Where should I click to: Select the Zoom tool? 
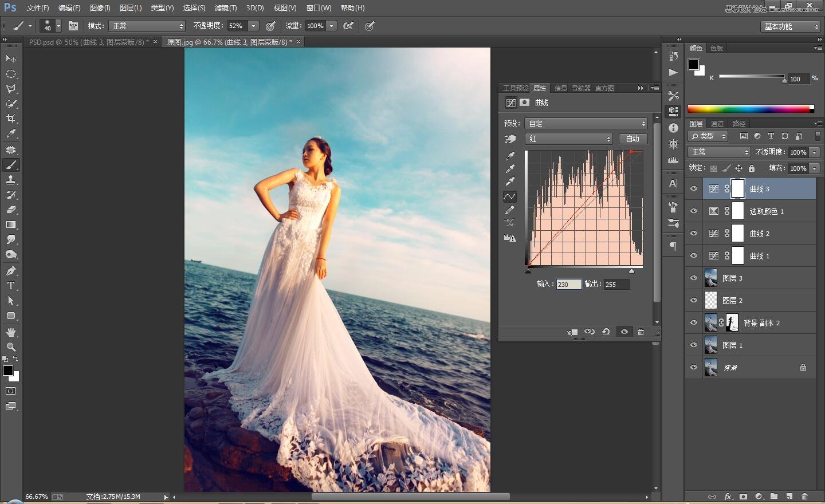point(11,347)
